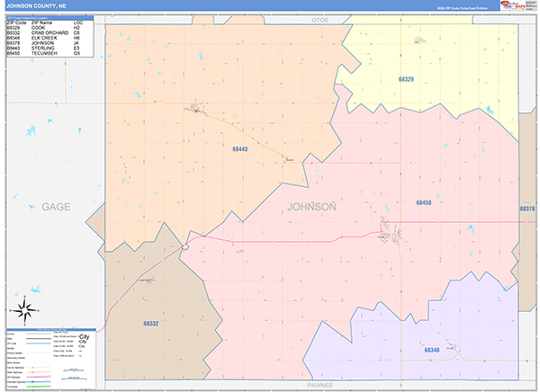
Task: Click 'ELK CREEK' in the ZIP index
Action: (x=44, y=38)
